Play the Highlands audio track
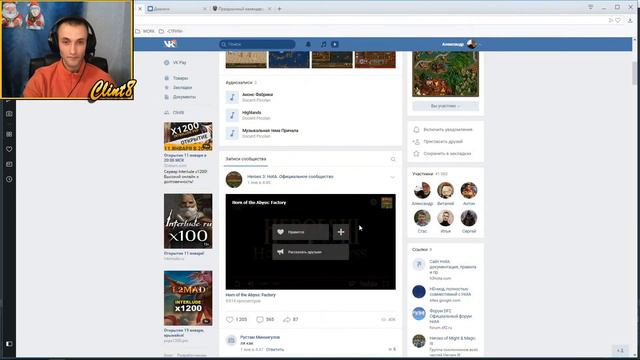The width and height of the screenshot is (640, 360). (232, 115)
